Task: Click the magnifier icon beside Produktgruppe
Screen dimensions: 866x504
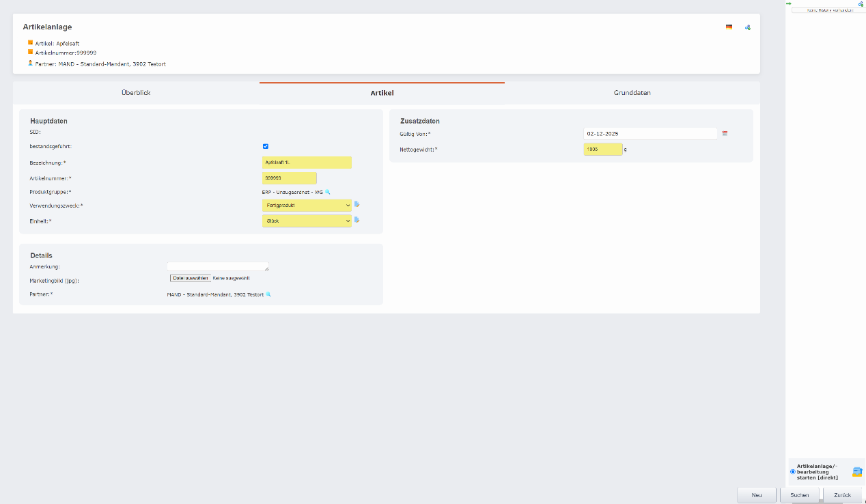Action: [x=328, y=192]
